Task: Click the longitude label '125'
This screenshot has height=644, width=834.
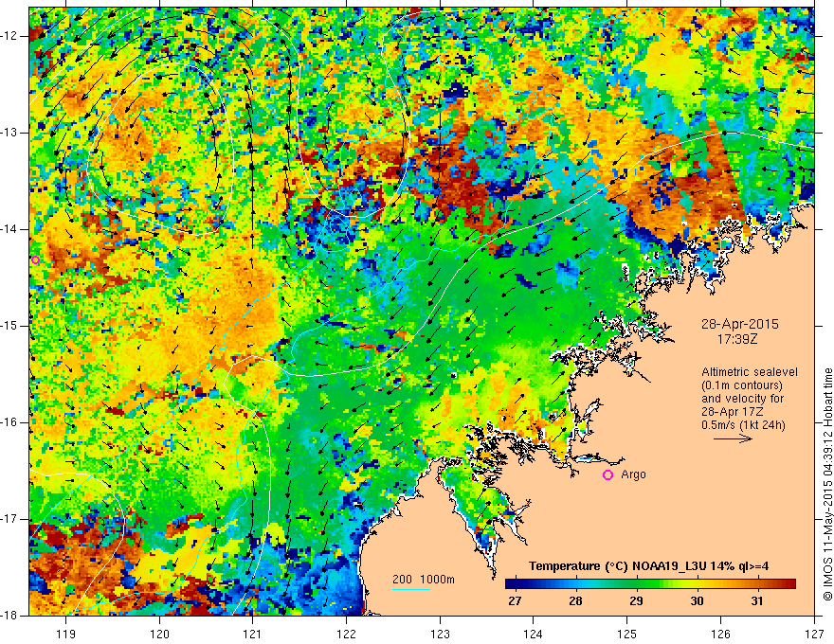Action: [x=627, y=634]
